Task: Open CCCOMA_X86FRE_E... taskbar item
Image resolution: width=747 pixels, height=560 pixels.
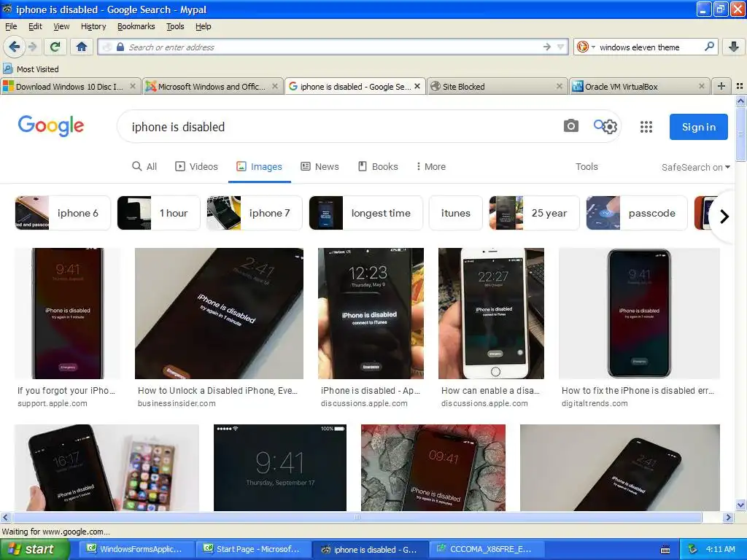Action: click(x=485, y=549)
